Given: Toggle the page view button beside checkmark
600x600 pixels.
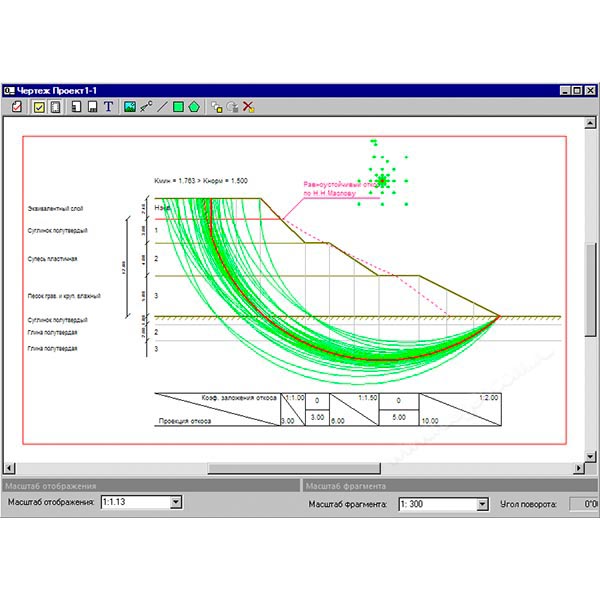Looking at the screenshot, I should tap(56, 107).
